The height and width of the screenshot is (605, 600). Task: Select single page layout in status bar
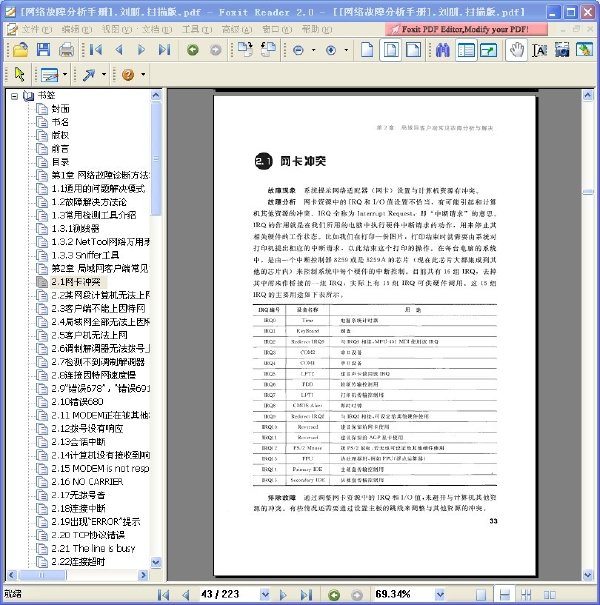pyautogui.click(x=481, y=595)
